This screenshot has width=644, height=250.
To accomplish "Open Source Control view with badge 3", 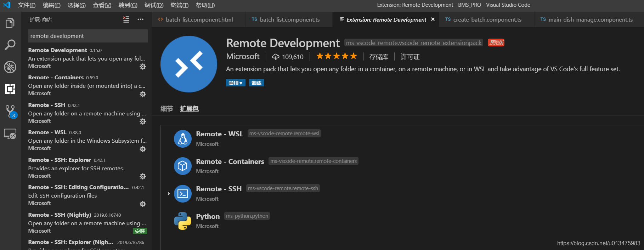I will click(x=11, y=112).
